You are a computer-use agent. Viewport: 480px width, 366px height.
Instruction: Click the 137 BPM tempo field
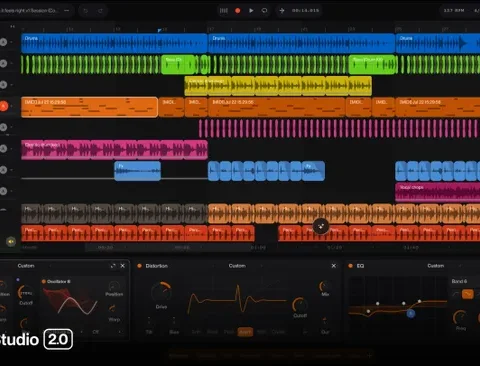coord(454,10)
